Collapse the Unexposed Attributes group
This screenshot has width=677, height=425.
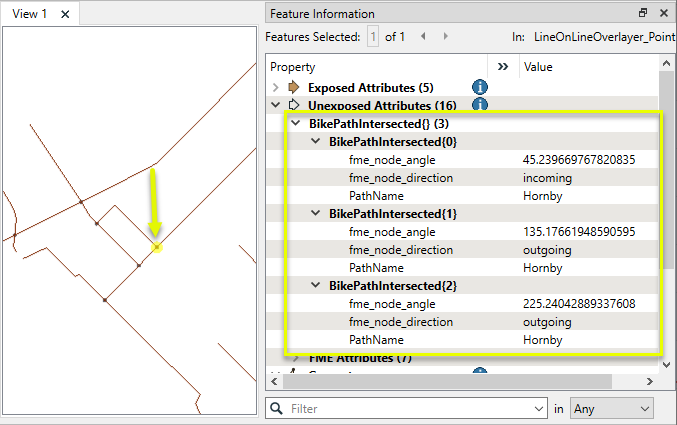click(x=276, y=105)
